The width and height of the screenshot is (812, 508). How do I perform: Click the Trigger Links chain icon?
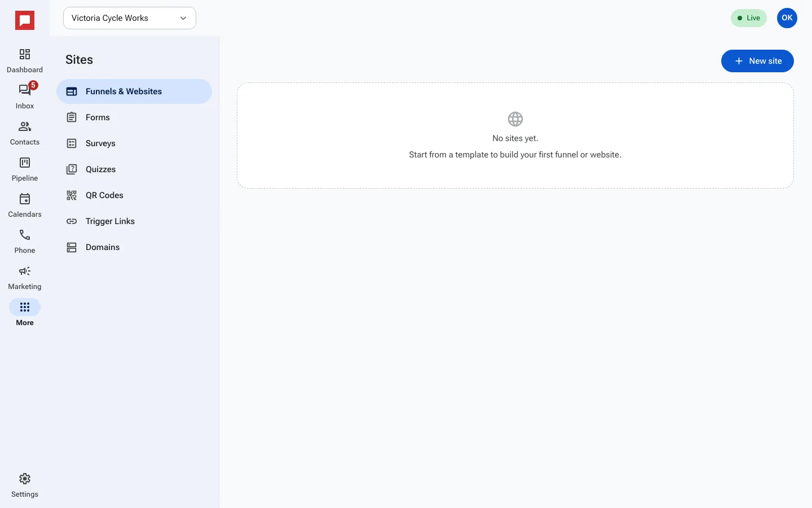(x=72, y=221)
